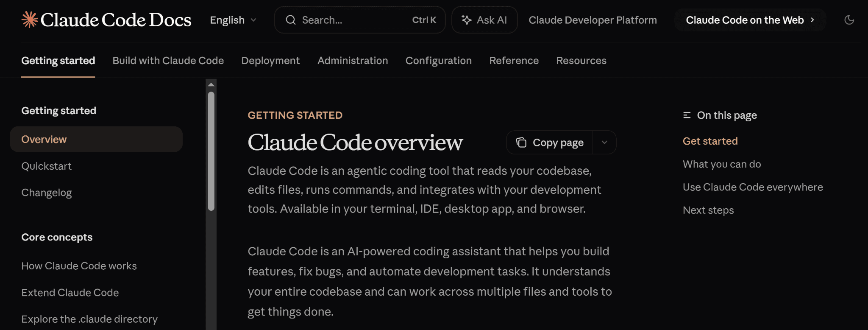Select the Getting started tab
The height and width of the screenshot is (330, 868).
point(58,61)
